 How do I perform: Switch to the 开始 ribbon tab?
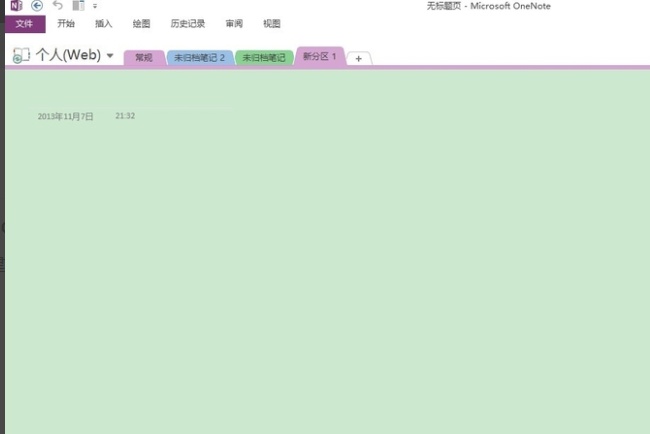66,24
